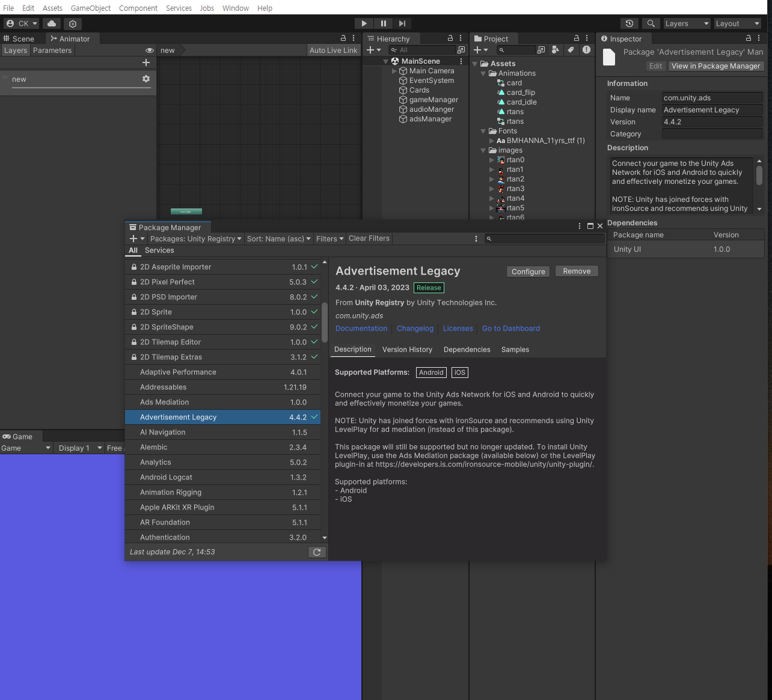This screenshot has width=772, height=700.
Task: Open Package Manager add package plus menu
Action: [137, 239]
